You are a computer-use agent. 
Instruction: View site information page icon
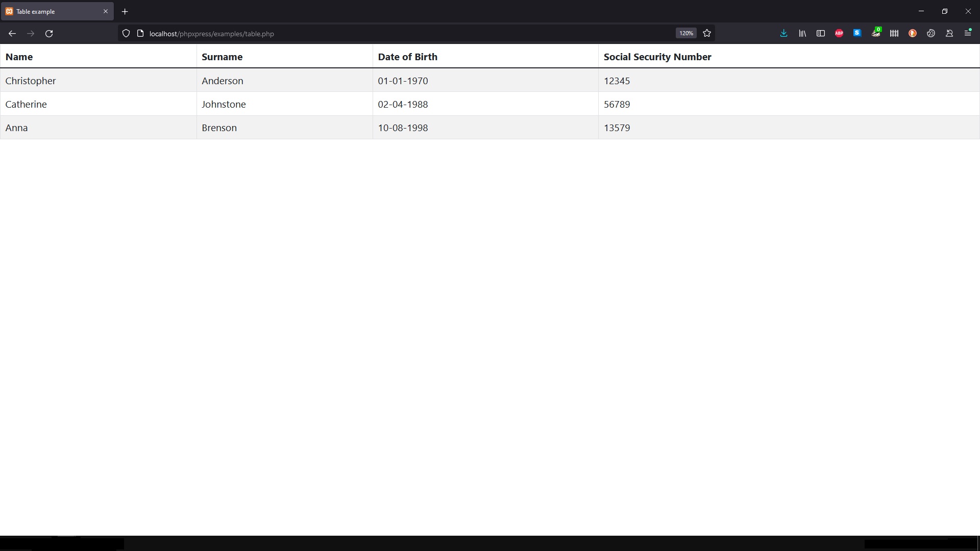[140, 34]
